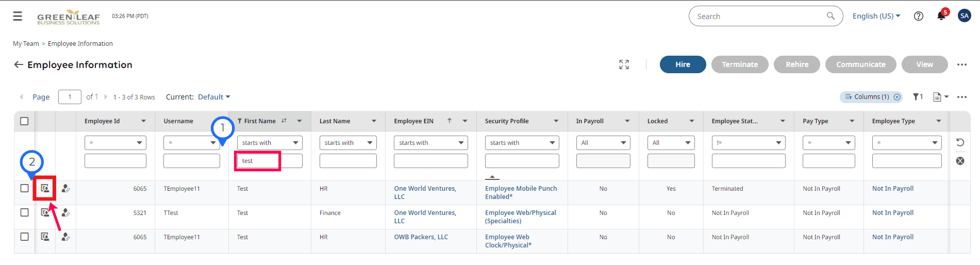
Task: Open the hamburger navigation menu
Action: pyautogui.click(x=18, y=16)
